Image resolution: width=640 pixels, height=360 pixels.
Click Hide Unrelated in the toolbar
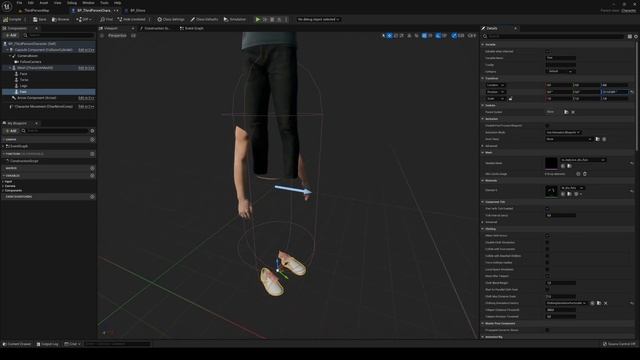pyautogui.click(x=131, y=19)
